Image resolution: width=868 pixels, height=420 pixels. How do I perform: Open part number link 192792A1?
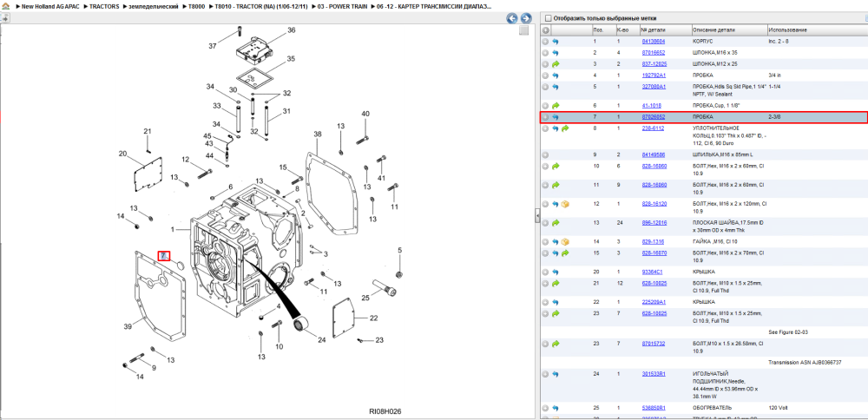654,75
